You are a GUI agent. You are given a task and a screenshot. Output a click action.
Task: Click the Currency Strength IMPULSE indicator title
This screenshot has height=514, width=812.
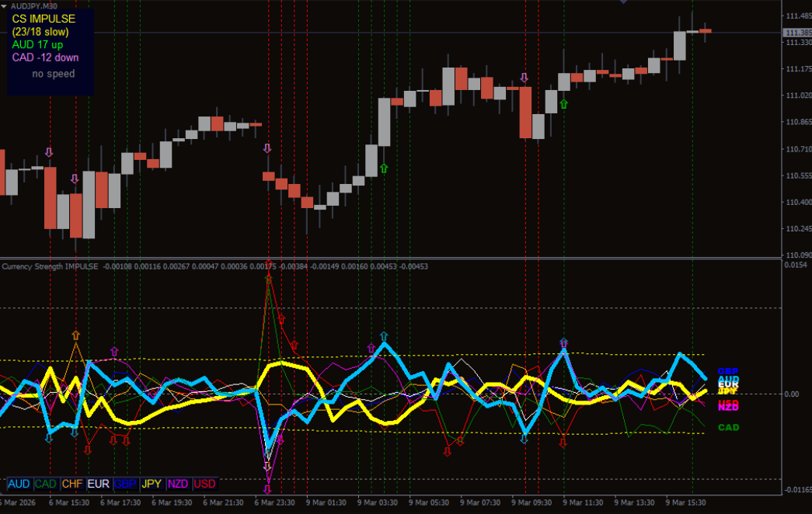tap(51, 266)
